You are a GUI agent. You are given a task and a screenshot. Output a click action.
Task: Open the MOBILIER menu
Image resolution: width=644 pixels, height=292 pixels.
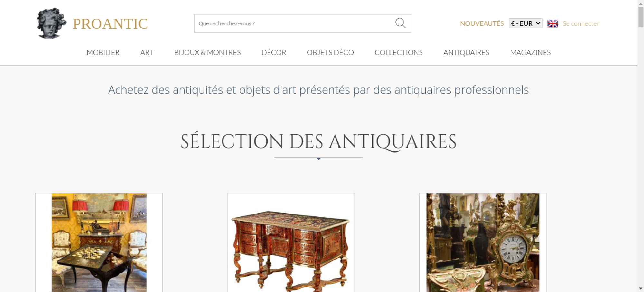(103, 52)
